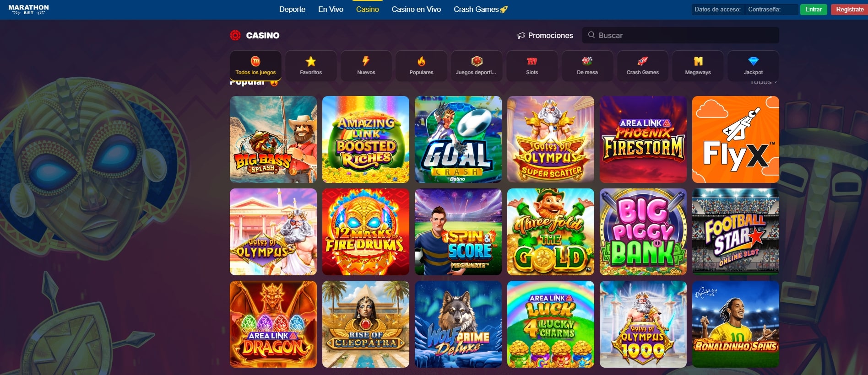This screenshot has height=375, width=868.
Task: Open the Slots category
Action: [532, 66]
